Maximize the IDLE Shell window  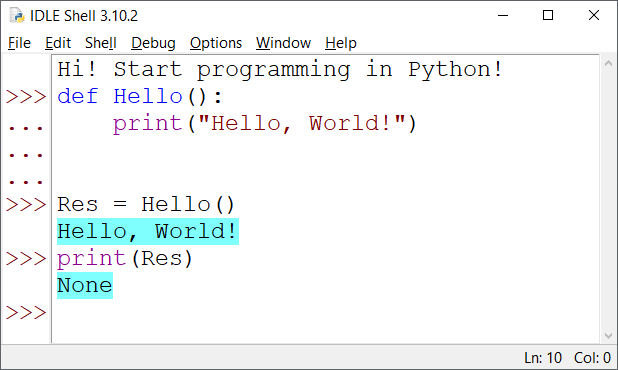coord(548,16)
